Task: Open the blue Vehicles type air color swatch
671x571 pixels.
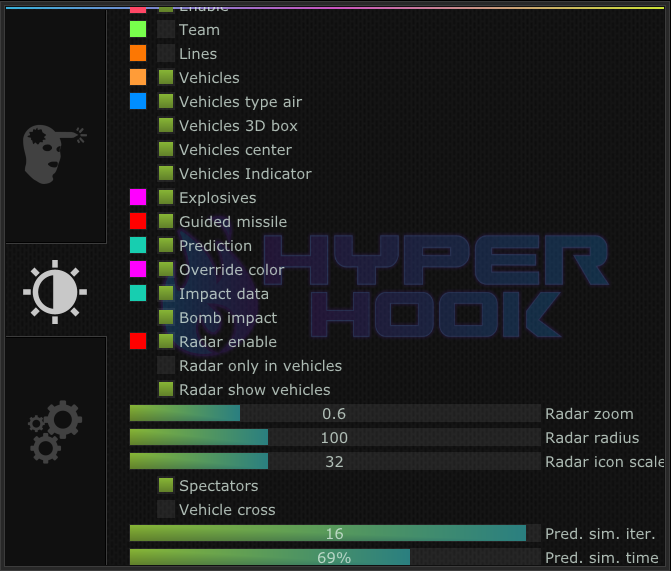Action: (x=138, y=102)
